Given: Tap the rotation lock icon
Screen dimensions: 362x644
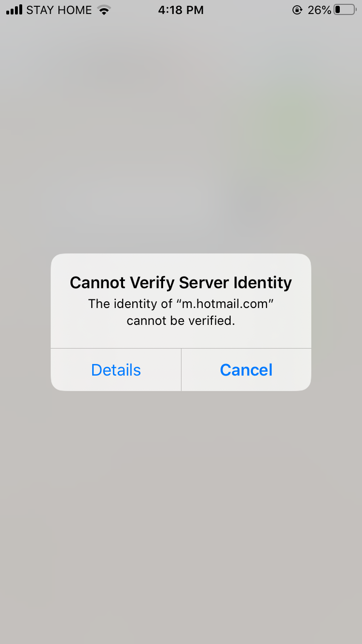Looking at the screenshot, I should click(297, 10).
